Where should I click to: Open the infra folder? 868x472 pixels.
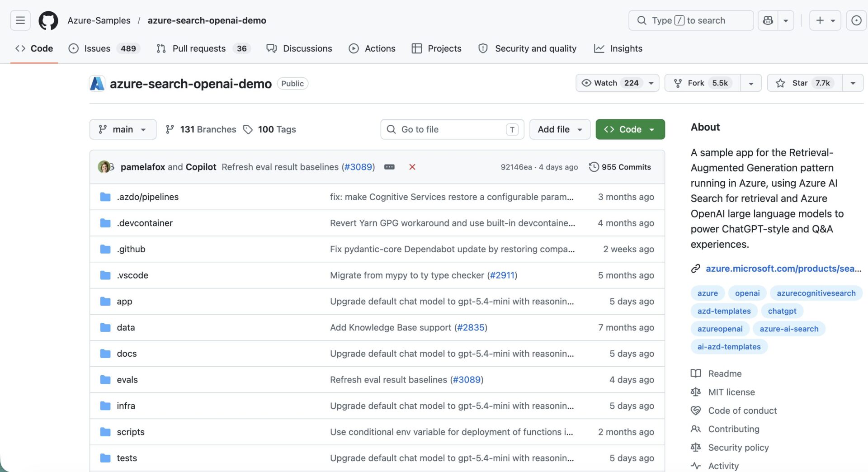click(x=126, y=406)
